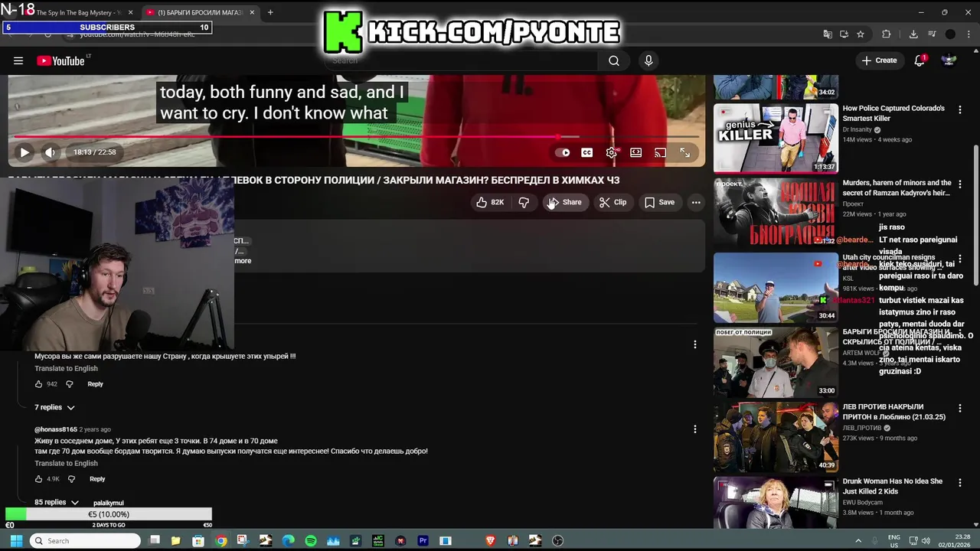The height and width of the screenshot is (551, 980).
Task: Like the @honass8165 comment with 4.9K
Action: pyautogui.click(x=38, y=479)
